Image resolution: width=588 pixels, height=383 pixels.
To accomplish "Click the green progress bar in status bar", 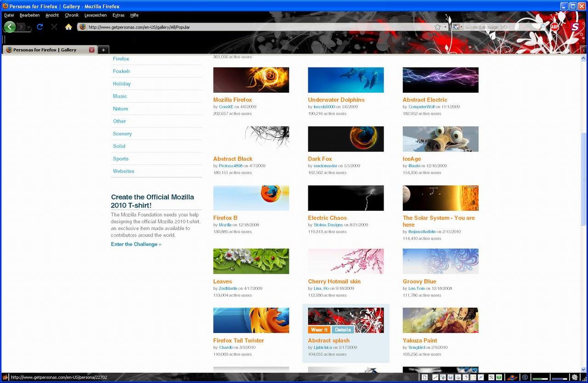I will pos(540,379).
